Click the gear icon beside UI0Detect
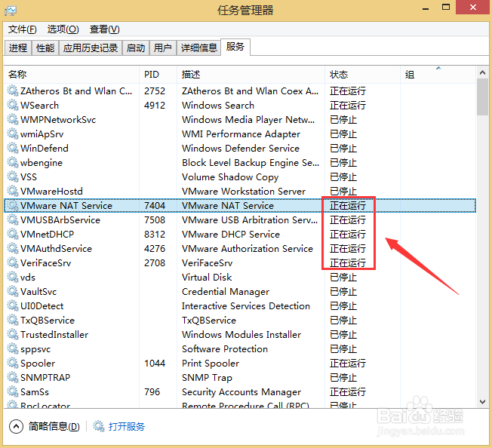Image resolution: width=492 pixels, height=448 pixels. click(13, 305)
